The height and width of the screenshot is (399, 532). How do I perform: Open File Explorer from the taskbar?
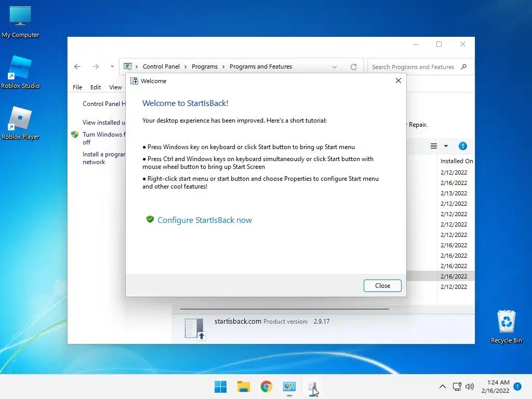pyautogui.click(x=243, y=387)
